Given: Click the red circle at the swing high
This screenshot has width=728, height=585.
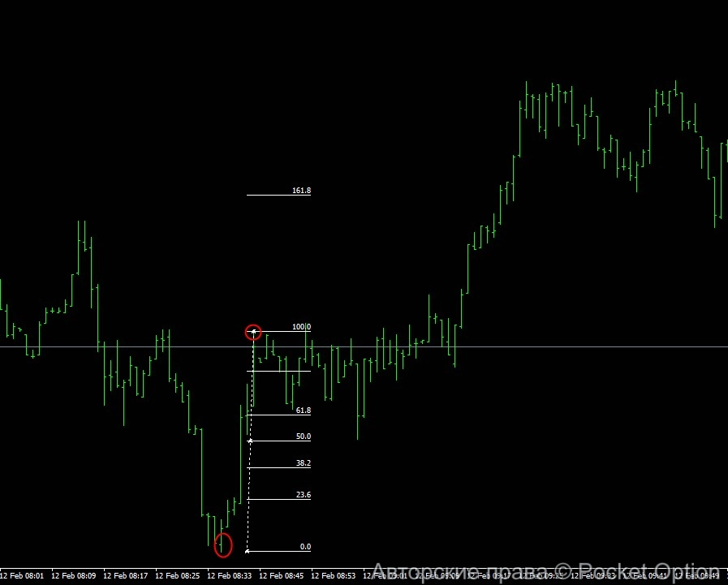Looking at the screenshot, I should pyautogui.click(x=253, y=331).
